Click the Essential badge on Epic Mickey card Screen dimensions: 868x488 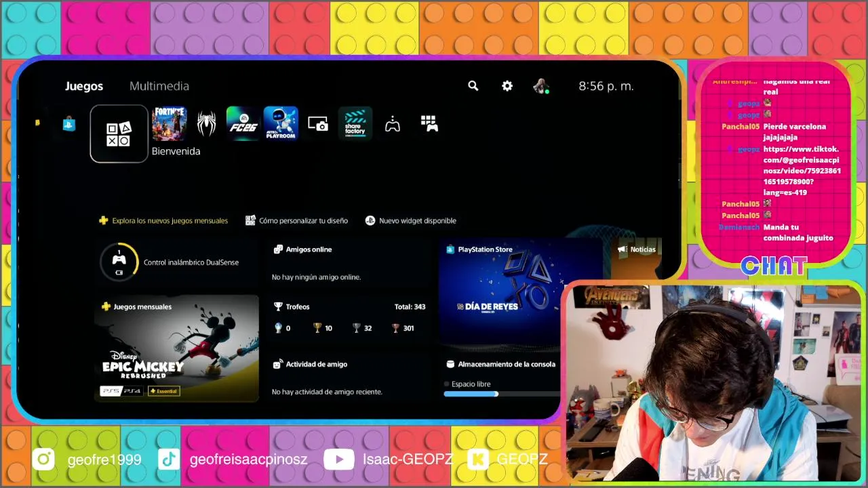163,391
